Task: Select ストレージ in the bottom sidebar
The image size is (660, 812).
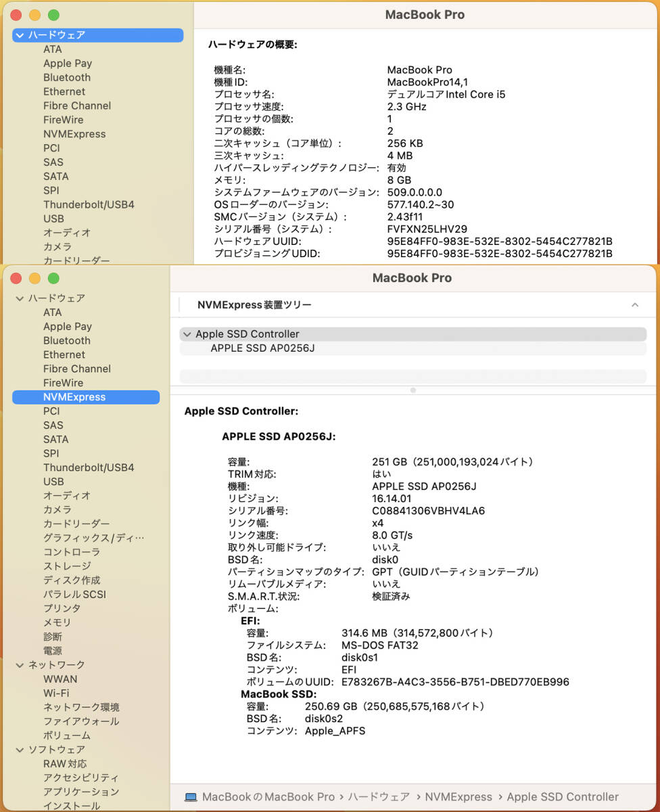Action: tap(67, 566)
